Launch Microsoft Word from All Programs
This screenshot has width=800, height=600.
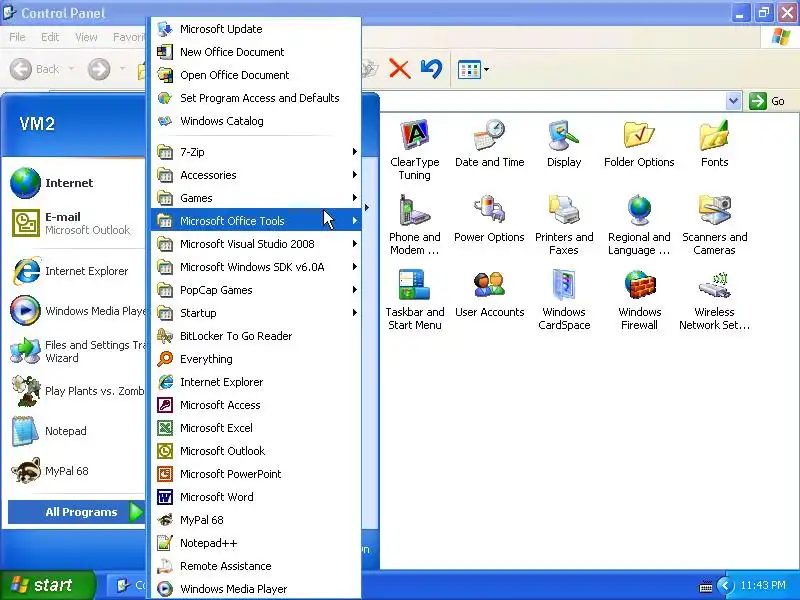click(256, 496)
